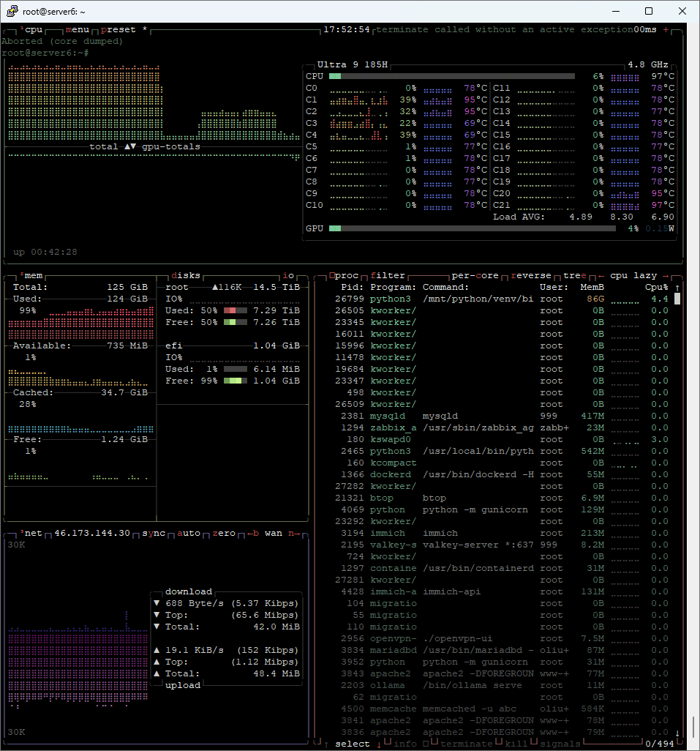
Task: Click the right arrow next to cpu lazy sorting
Action: point(666,276)
